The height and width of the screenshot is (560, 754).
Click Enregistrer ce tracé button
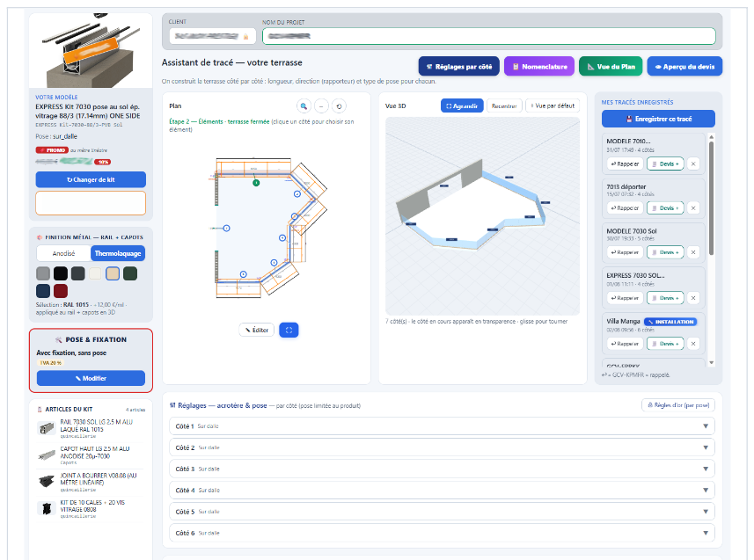tap(658, 119)
